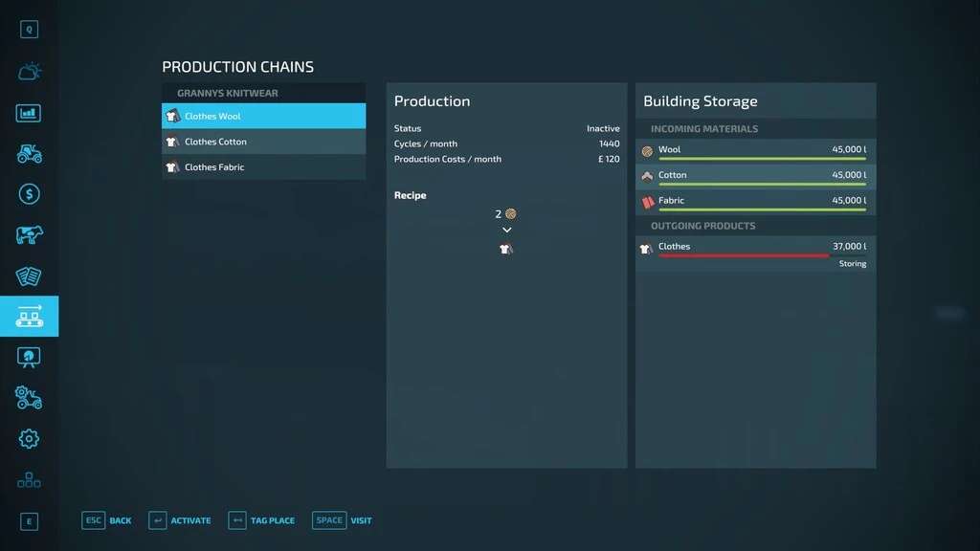Click the Wool incoming material row
This screenshot has height=551, width=980.
[754, 150]
